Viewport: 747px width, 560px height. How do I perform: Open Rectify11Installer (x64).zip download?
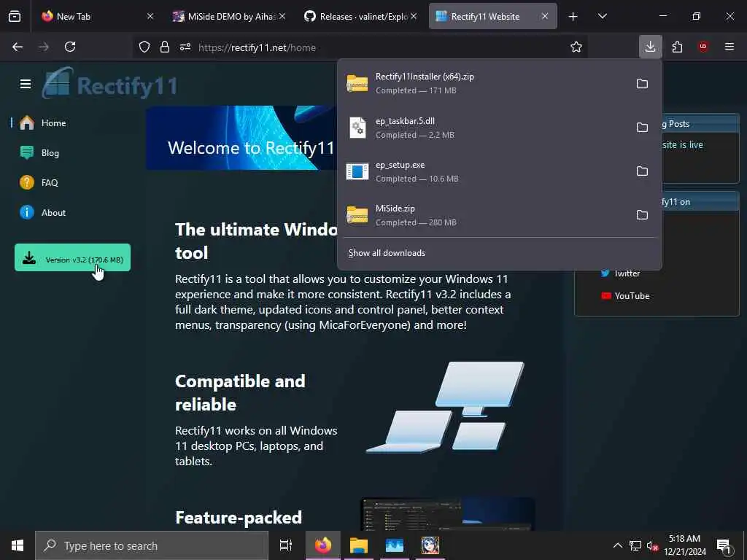[484, 83]
